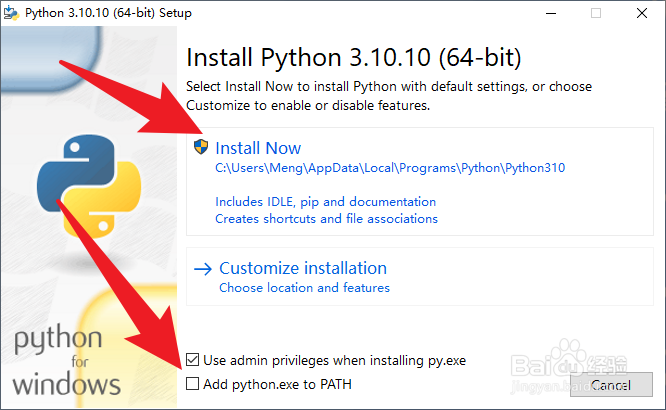Click the install path C:\Users\Meng\AppData text

click(x=390, y=168)
